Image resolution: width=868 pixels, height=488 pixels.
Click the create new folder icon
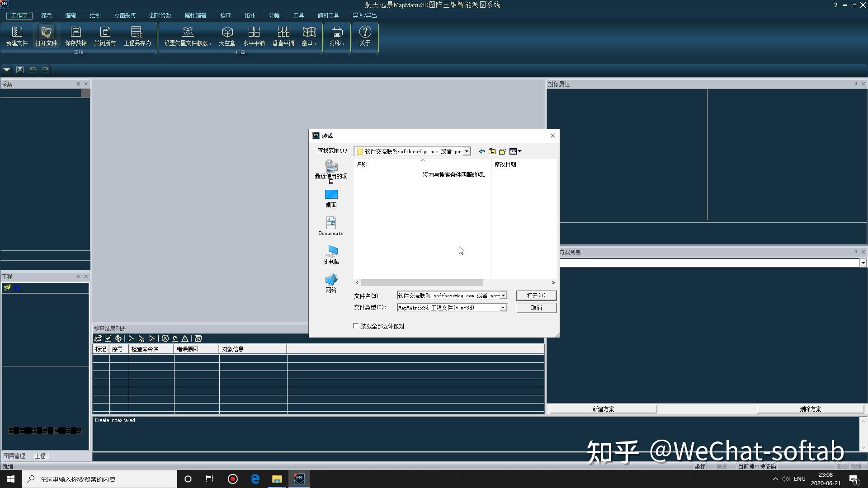(502, 151)
